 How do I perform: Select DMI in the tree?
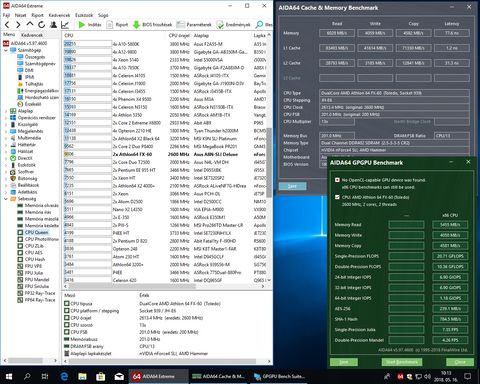point(29,70)
